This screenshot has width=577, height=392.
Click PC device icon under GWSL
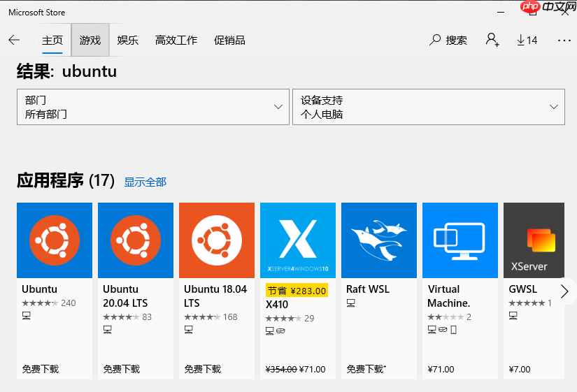[513, 316]
